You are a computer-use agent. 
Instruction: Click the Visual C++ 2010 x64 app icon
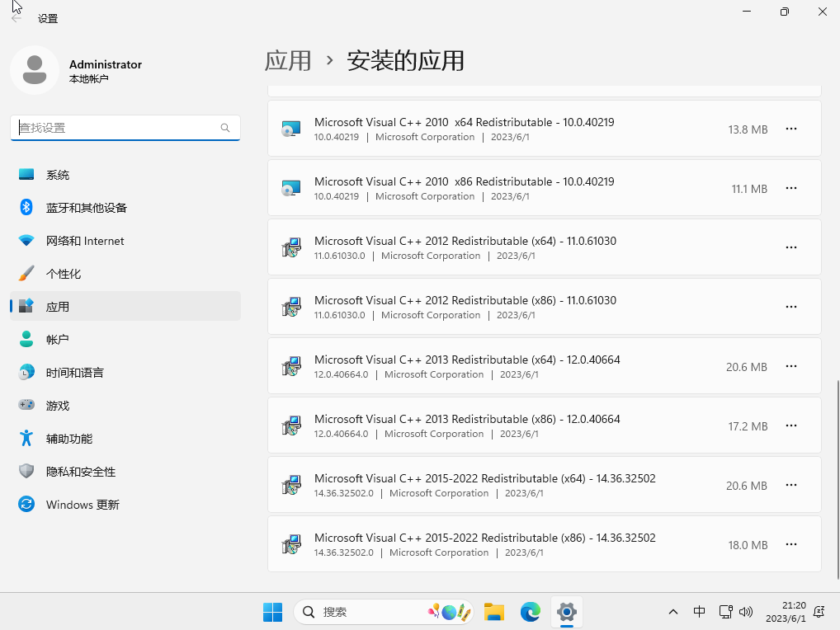[x=291, y=129]
